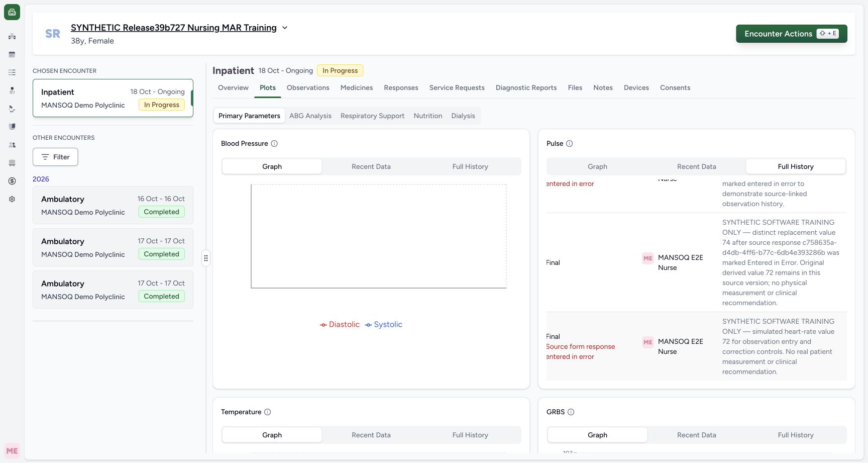Viewport: 868px width, 463px height.
Task: Open the patient name link
Action: (174, 28)
